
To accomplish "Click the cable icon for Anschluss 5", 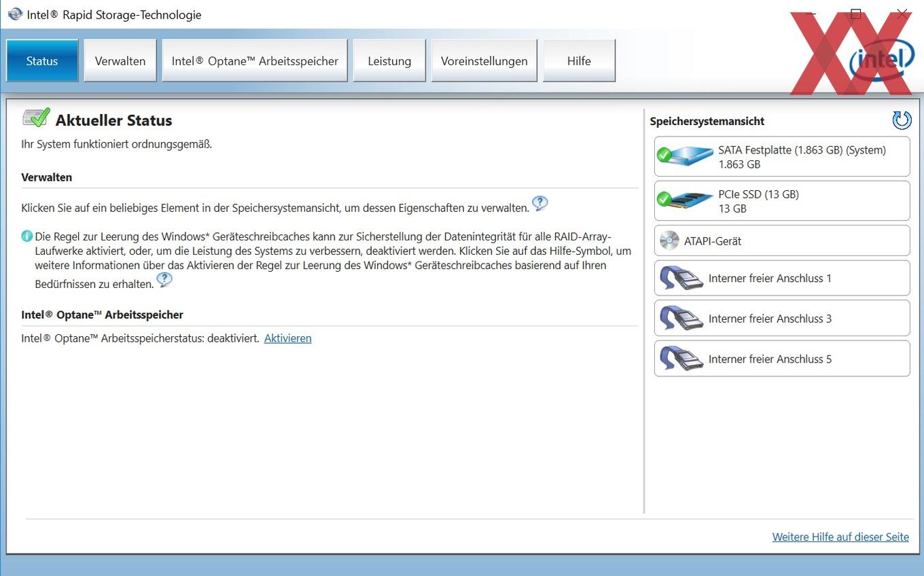I will pos(681,358).
